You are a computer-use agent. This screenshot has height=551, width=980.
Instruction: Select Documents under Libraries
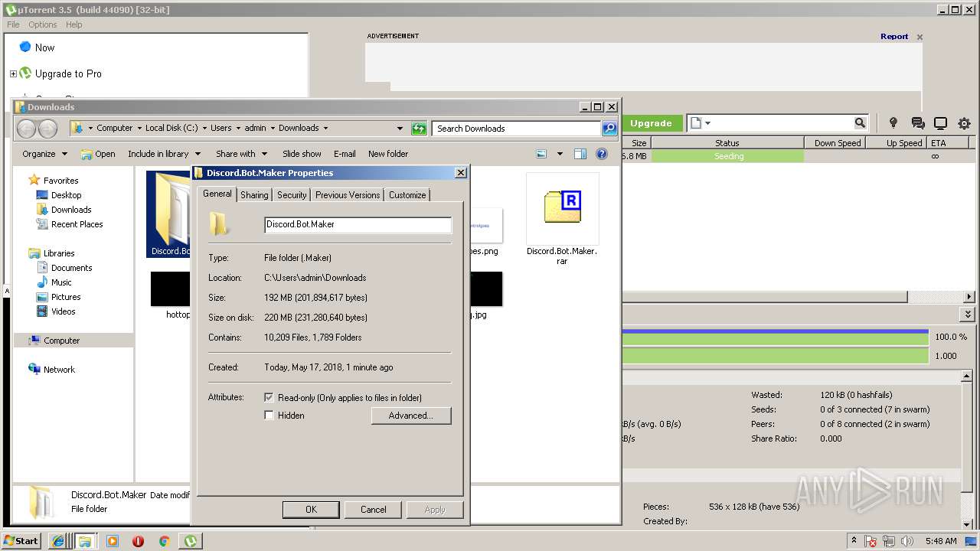71,268
